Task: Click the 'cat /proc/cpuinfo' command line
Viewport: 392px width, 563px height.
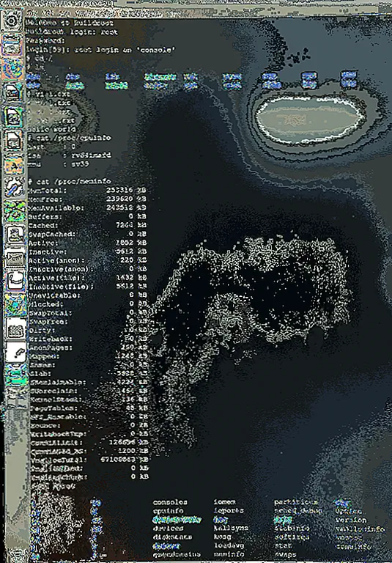Action: [70, 138]
